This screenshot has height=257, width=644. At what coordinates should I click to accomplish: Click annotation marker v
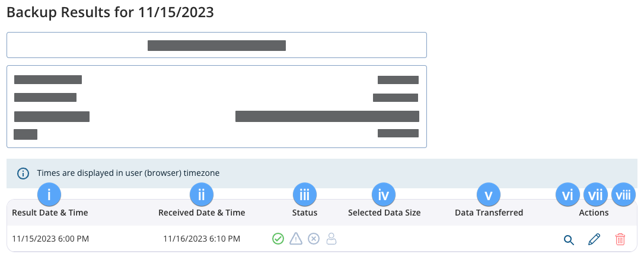point(489,195)
